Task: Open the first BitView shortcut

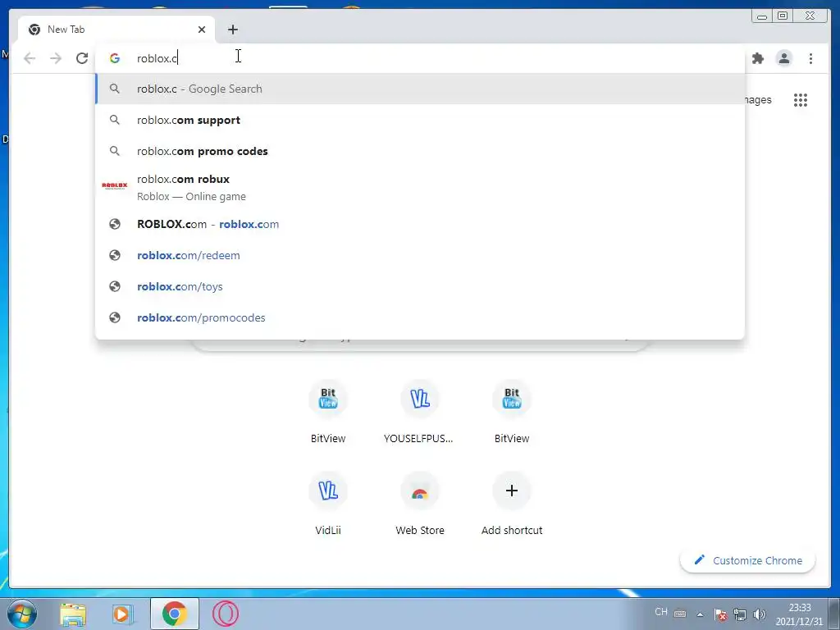Action: click(328, 412)
